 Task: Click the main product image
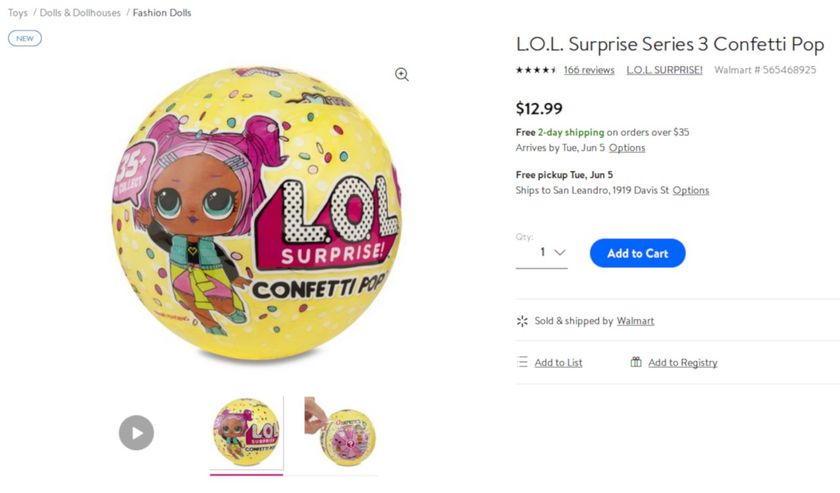tap(257, 214)
